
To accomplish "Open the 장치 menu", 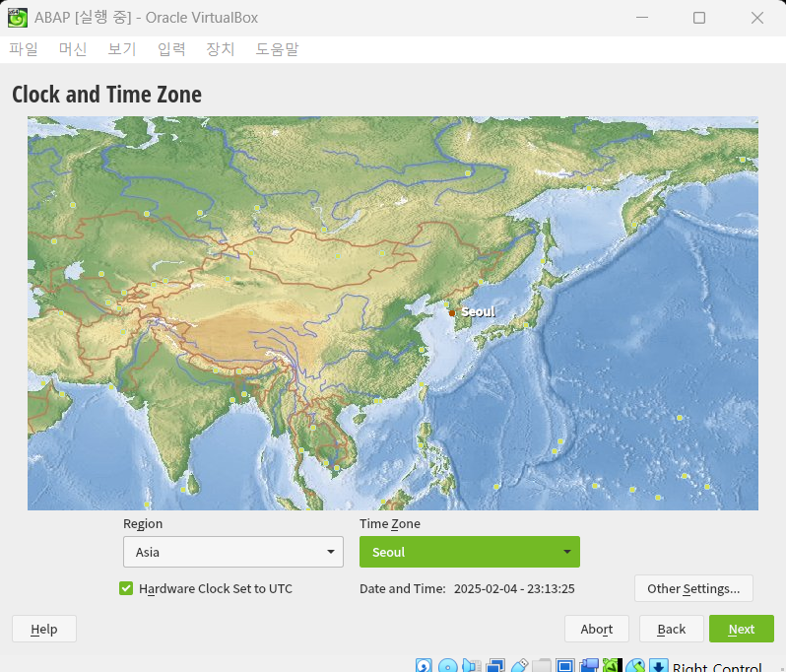I will coord(221,49).
